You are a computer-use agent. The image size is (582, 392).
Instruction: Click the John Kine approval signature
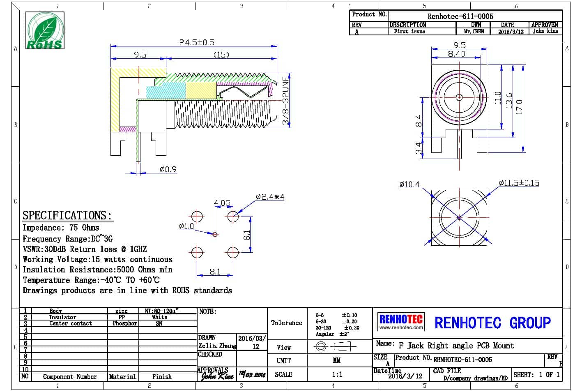point(218,375)
